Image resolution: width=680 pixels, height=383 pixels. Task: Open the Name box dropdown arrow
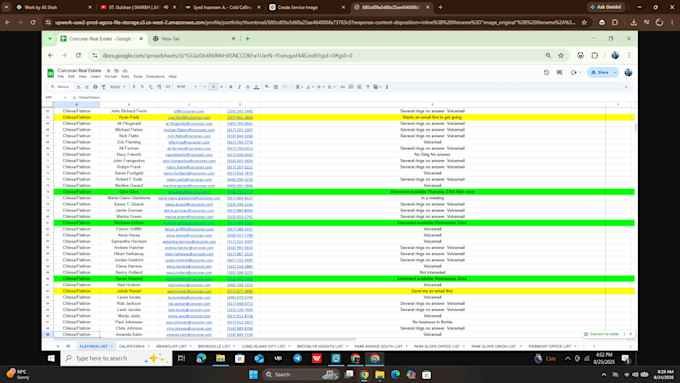[x=65, y=98]
